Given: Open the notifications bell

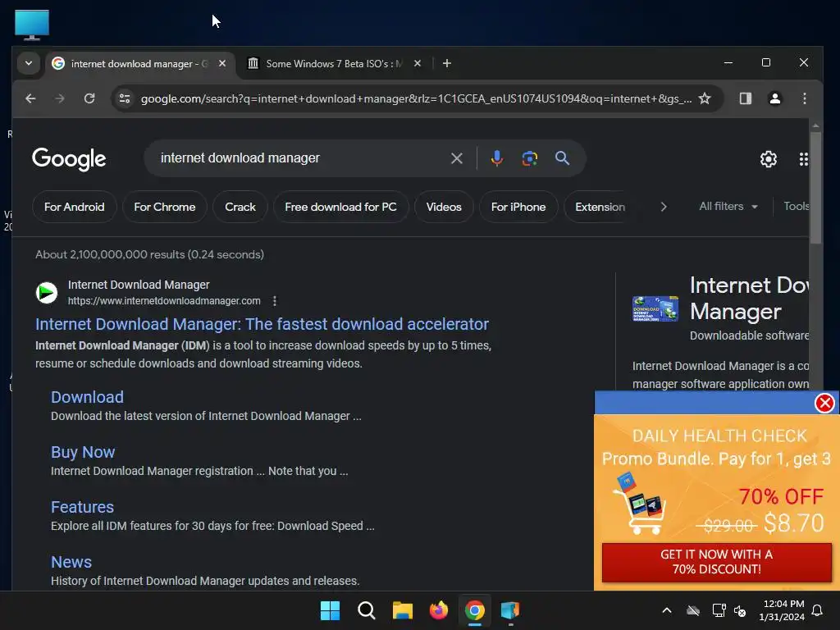Looking at the screenshot, I should tap(817, 610).
